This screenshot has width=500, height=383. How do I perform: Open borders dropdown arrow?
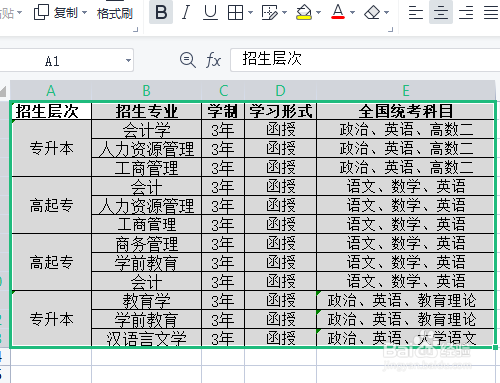tap(250, 13)
